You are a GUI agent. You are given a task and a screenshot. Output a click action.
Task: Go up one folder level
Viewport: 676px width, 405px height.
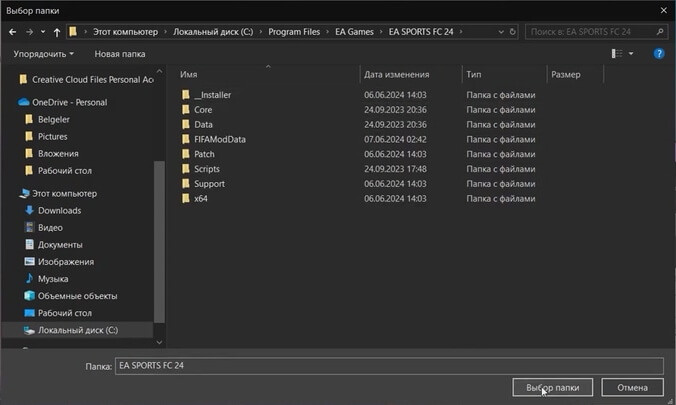coord(56,32)
